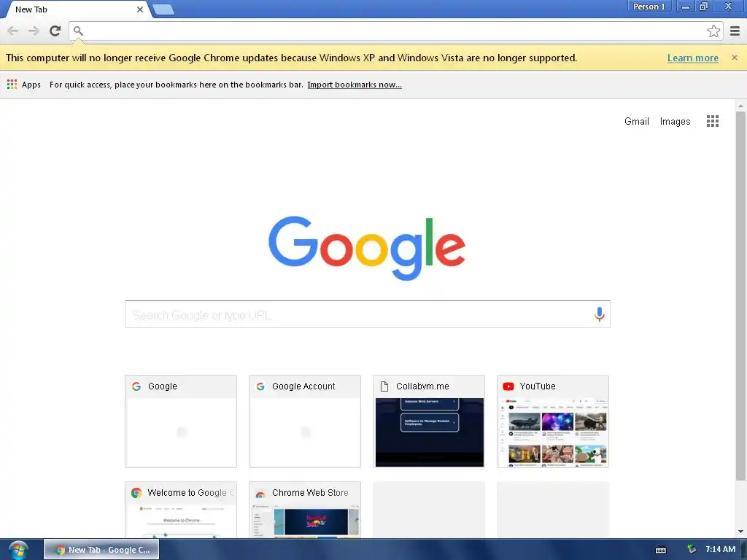Click the page icon on Collabvm.me tile
The width and height of the screenshot is (747, 560).
coord(384,386)
